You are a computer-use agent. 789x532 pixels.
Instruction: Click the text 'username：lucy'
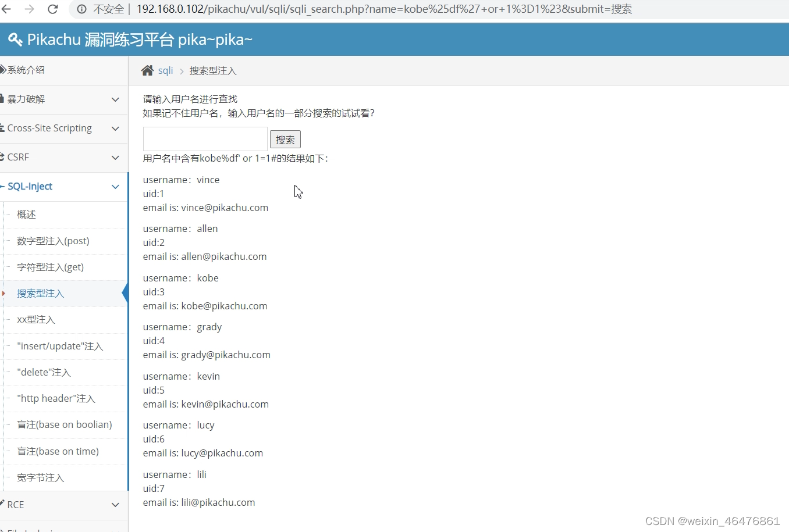coord(179,425)
